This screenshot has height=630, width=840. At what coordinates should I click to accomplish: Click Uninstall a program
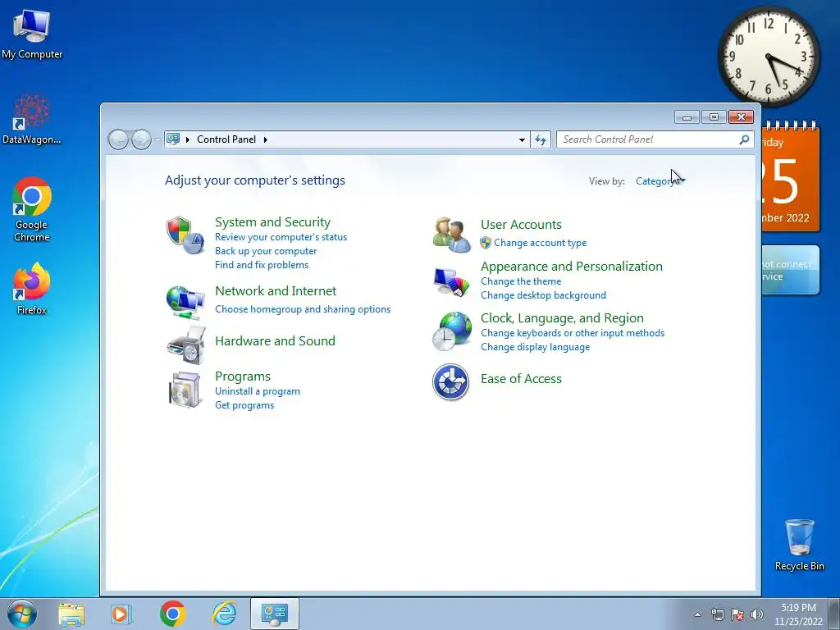257,391
